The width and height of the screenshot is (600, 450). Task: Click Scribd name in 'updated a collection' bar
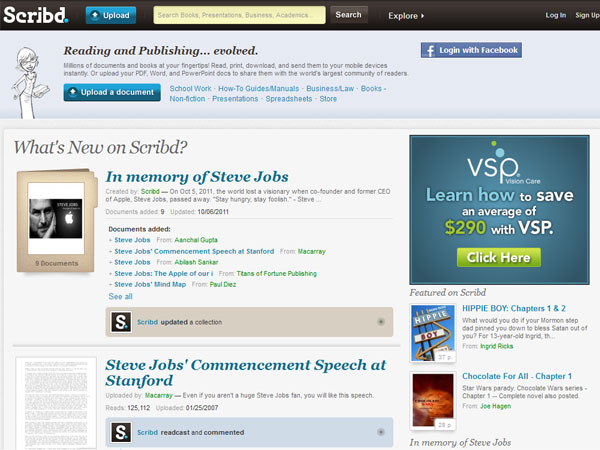coord(147,322)
